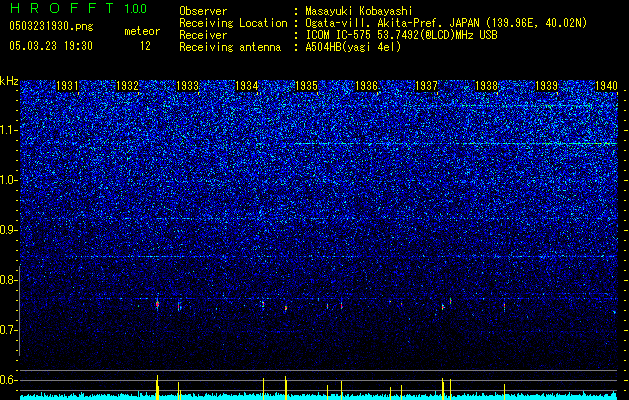Click the 1937 time marker

point(426,86)
